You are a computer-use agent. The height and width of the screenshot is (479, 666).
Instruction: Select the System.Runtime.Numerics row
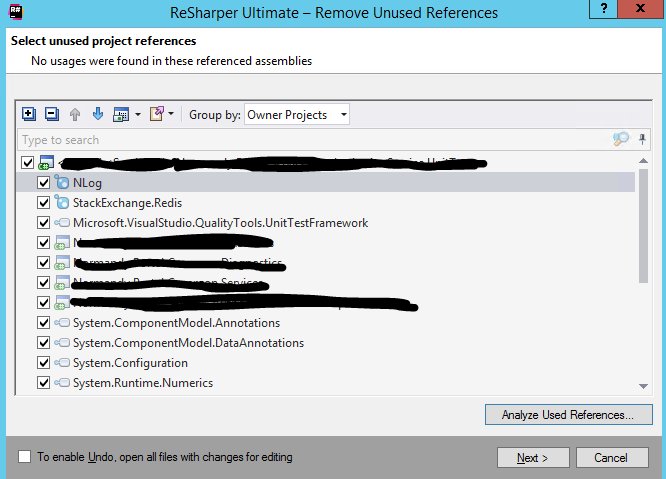coord(326,383)
